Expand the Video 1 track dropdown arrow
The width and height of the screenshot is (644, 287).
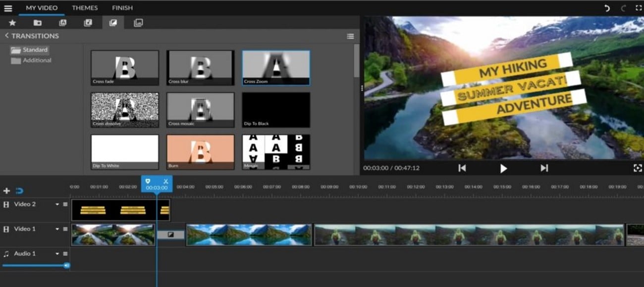[57, 229]
